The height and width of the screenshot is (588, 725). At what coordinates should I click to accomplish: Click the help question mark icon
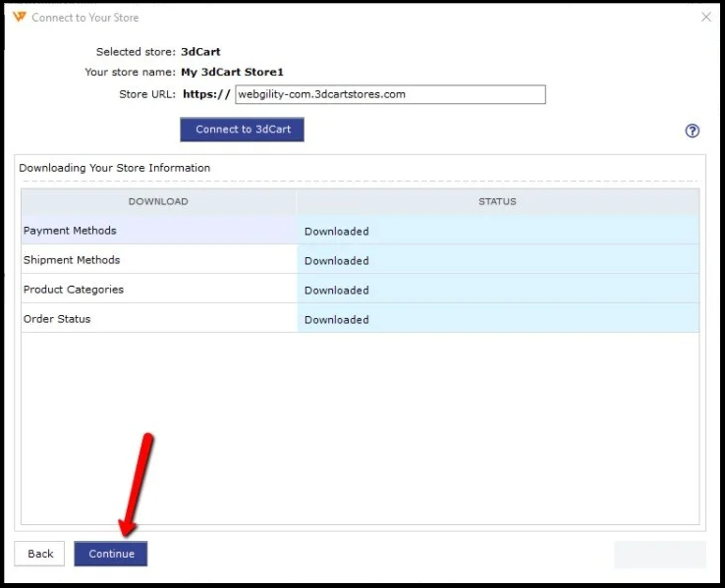pos(692,131)
